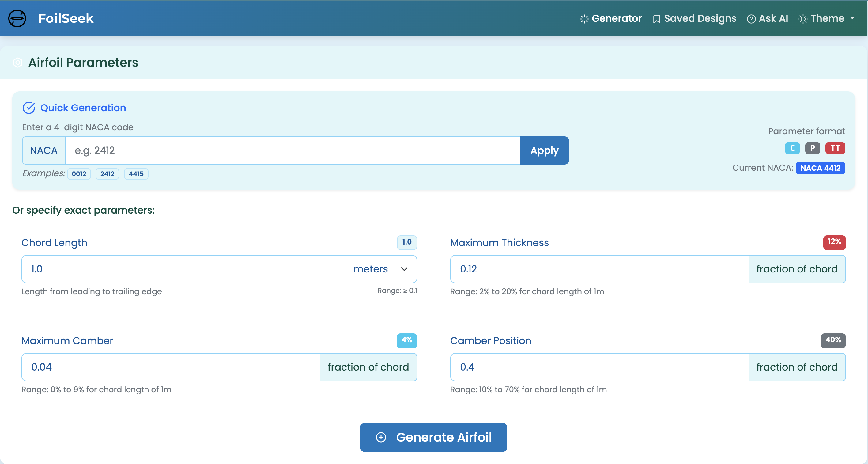This screenshot has height=464, width=868.
Task: Select the P parameter format badge
Action: [x=812, y=148]
